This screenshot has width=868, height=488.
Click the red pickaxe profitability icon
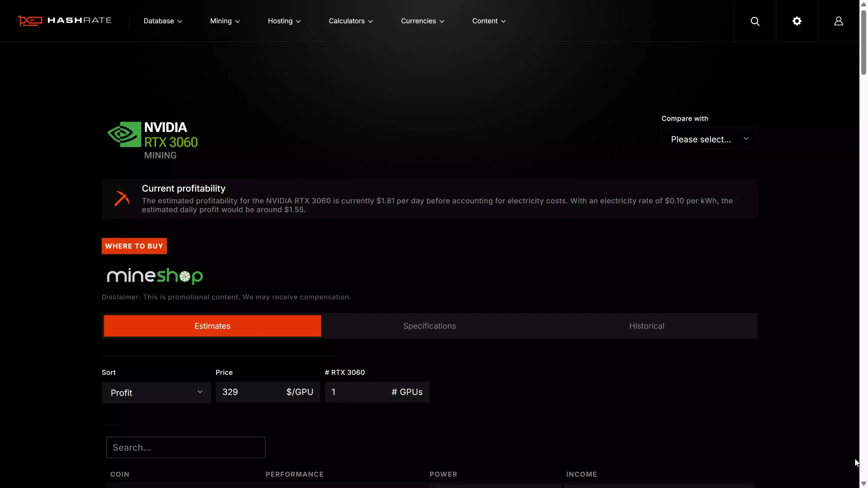click(122, 199)
